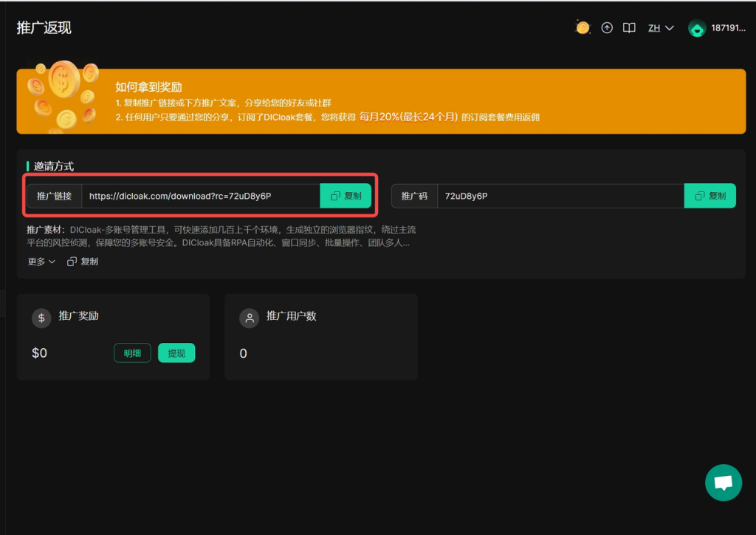Click the $0 reward amount

[40, 353]
